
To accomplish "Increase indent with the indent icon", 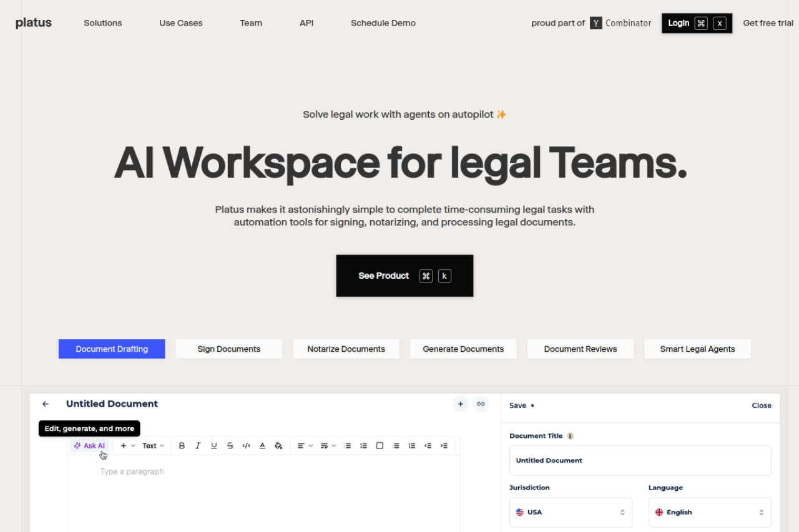I will tap(444, 446).
